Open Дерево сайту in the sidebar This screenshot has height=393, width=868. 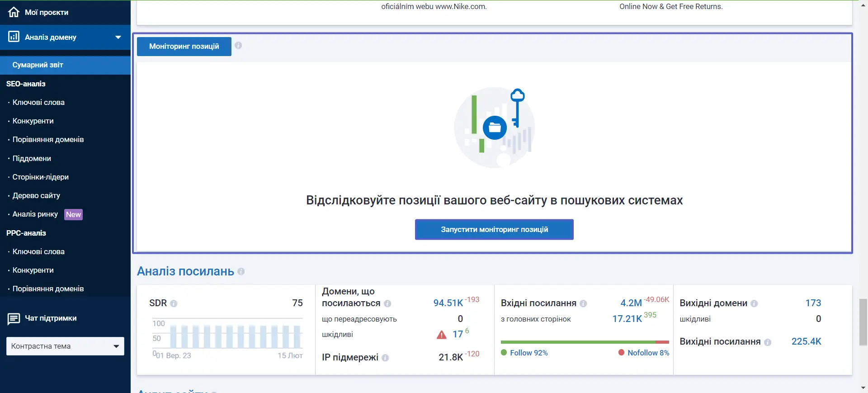(x=36, y=195)
